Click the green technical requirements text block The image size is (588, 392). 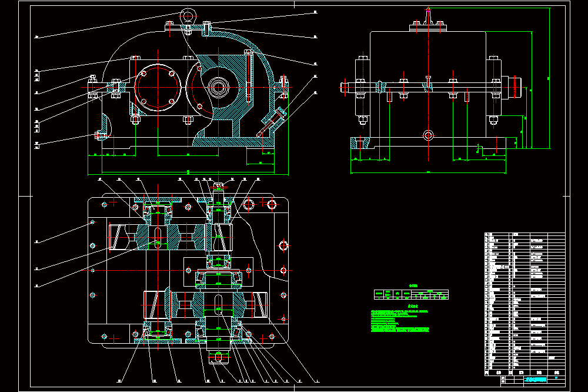(x=400, y=320)
